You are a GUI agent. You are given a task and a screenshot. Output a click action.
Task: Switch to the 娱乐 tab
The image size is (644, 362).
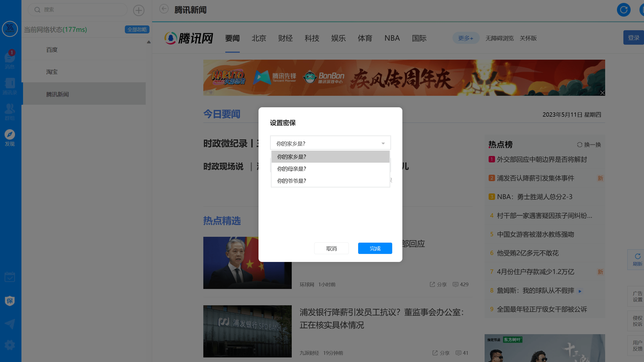tap(338, 38)
